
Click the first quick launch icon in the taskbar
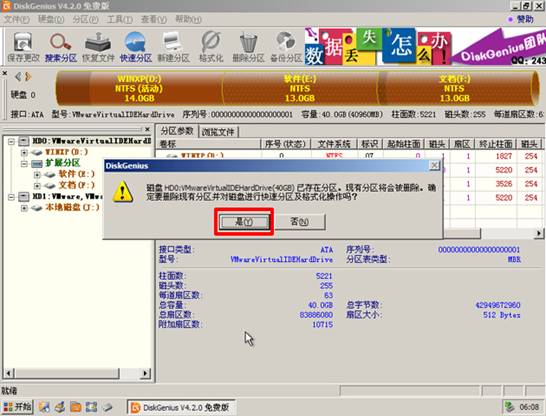[x=44, y=407]
